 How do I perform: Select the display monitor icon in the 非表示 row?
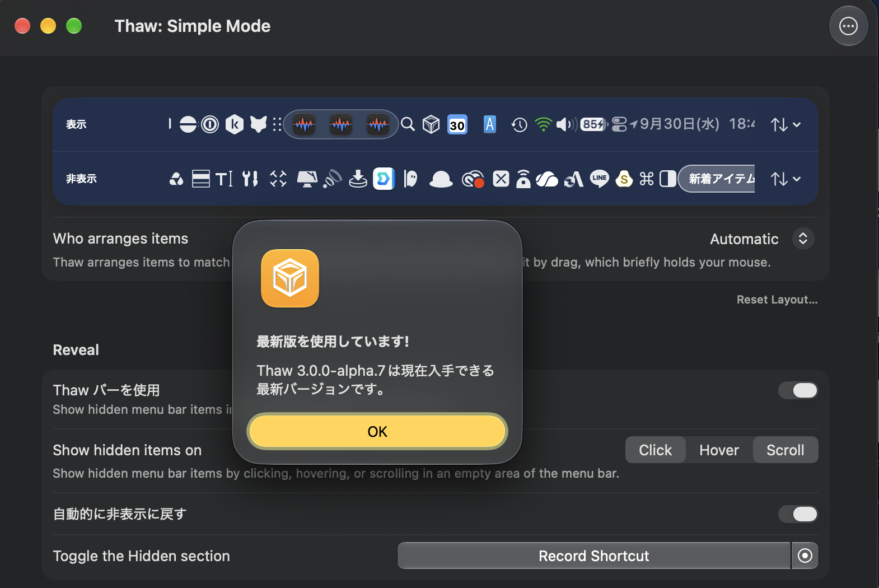click(307, 179)
